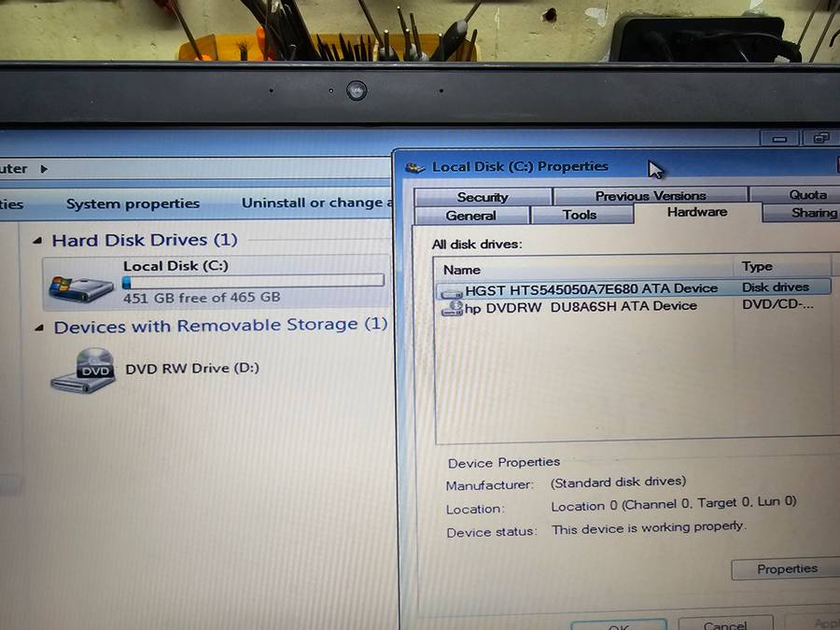Click the device Properties button
840x630 pixels.
[x=786, y=569]
